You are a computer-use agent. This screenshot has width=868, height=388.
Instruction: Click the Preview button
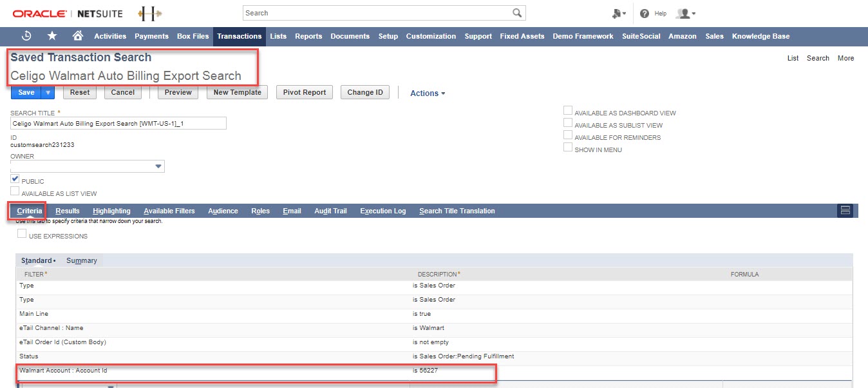coord(178,92)
